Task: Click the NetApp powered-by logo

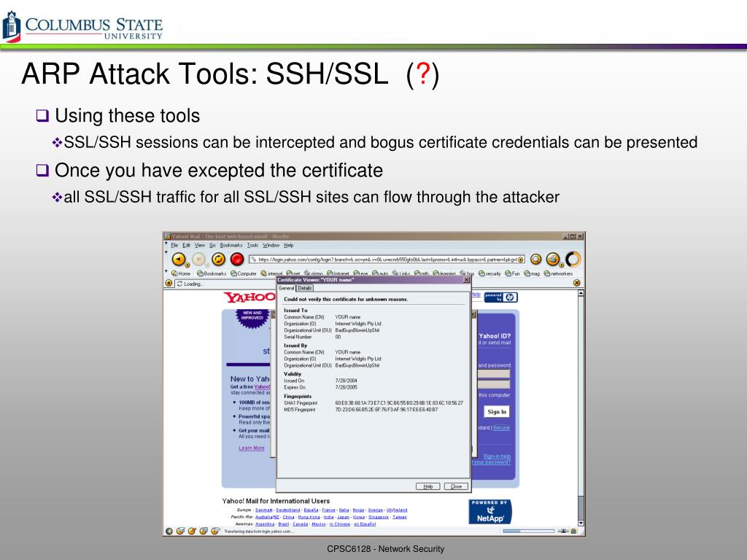Action: click(490, 511)
